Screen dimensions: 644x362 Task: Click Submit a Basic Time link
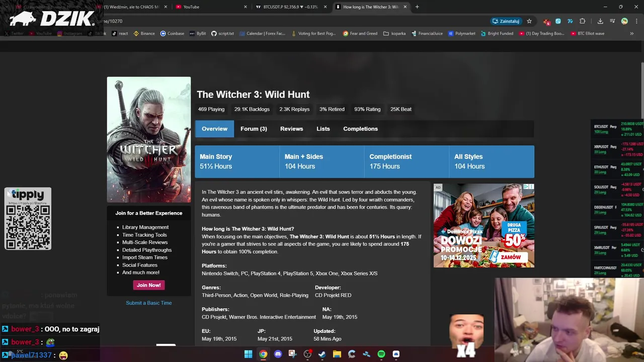point(149,303)
